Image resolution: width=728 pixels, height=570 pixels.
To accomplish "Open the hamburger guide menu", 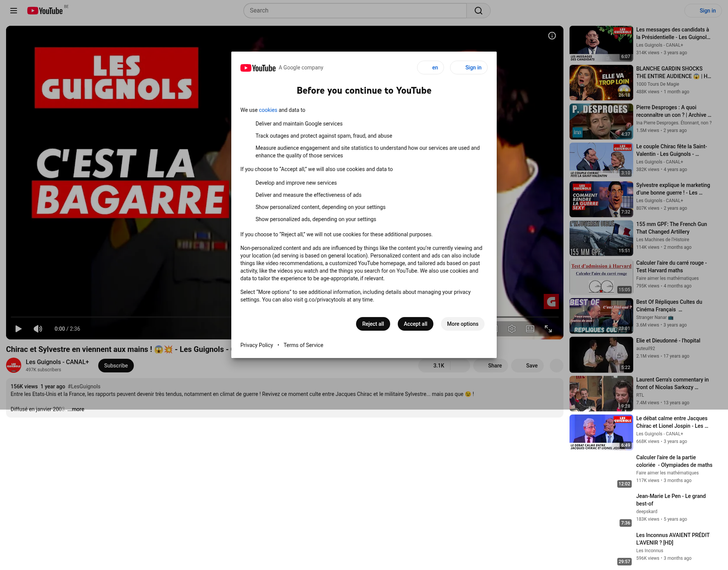I will 14,11.
